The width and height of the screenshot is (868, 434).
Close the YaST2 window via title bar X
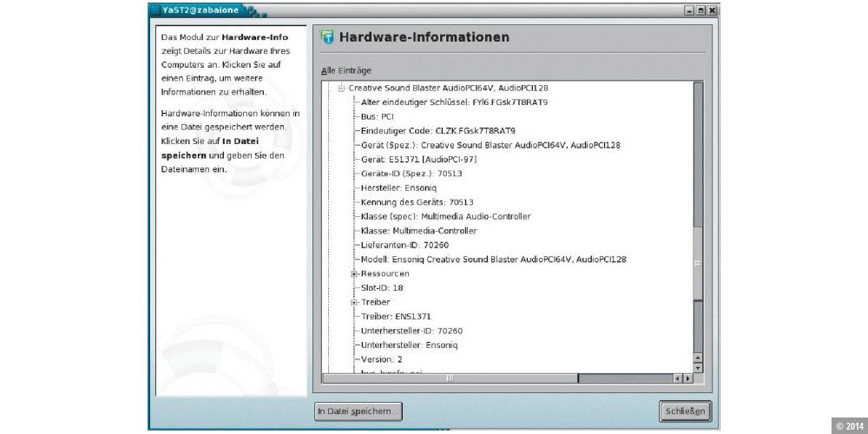point(712,10)
